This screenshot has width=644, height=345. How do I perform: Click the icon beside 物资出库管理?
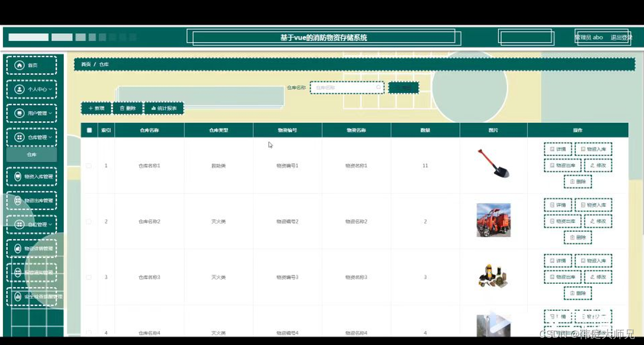pos(18,201)
